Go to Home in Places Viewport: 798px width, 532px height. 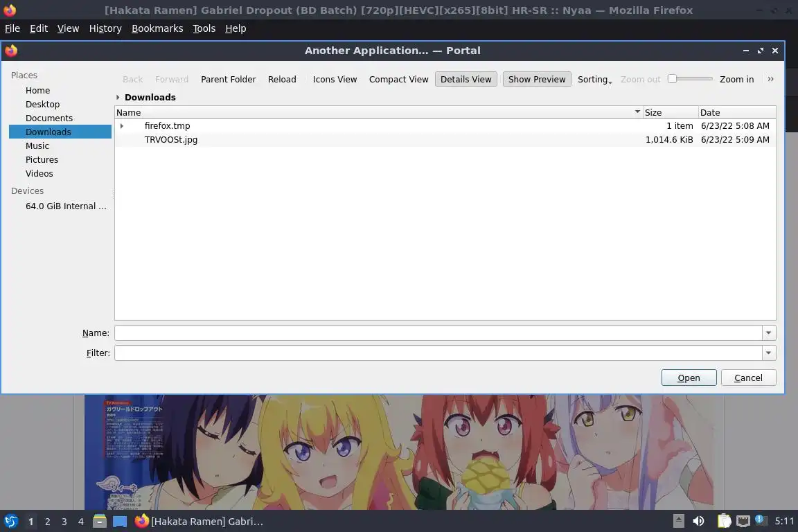coord(37,91)
